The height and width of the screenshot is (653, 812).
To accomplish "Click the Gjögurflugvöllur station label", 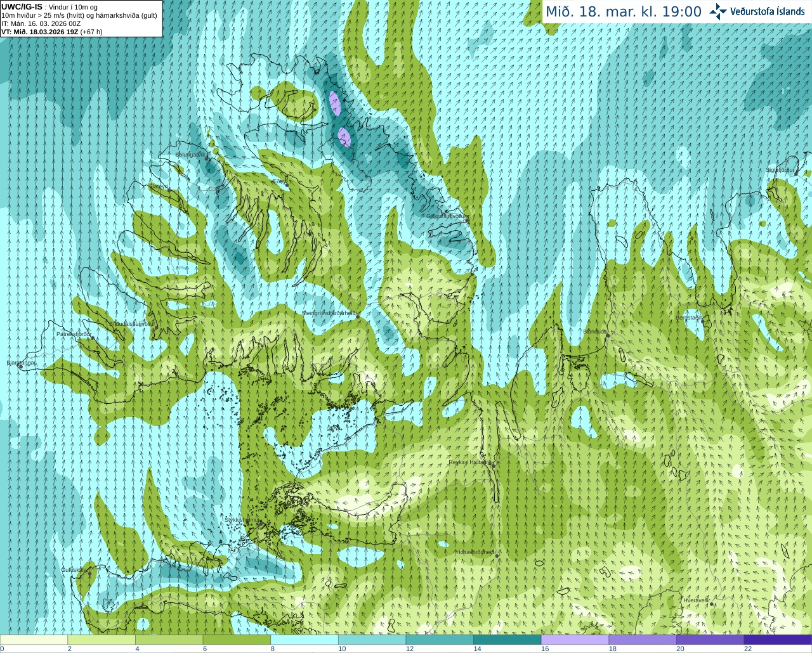I will [x=446, y=216].
